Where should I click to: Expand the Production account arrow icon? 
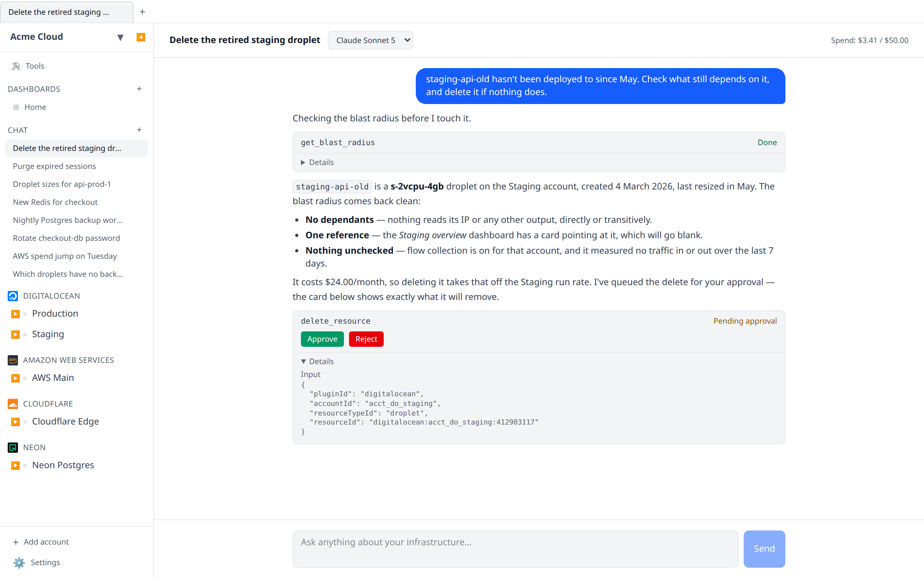[15, 314]
